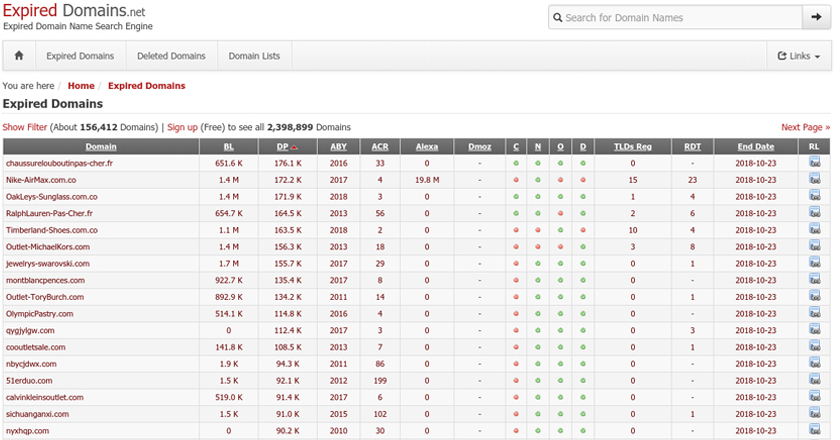
Task: Open related links icon for Nike-AirMax.com.co row
Action: pos(814,179)
